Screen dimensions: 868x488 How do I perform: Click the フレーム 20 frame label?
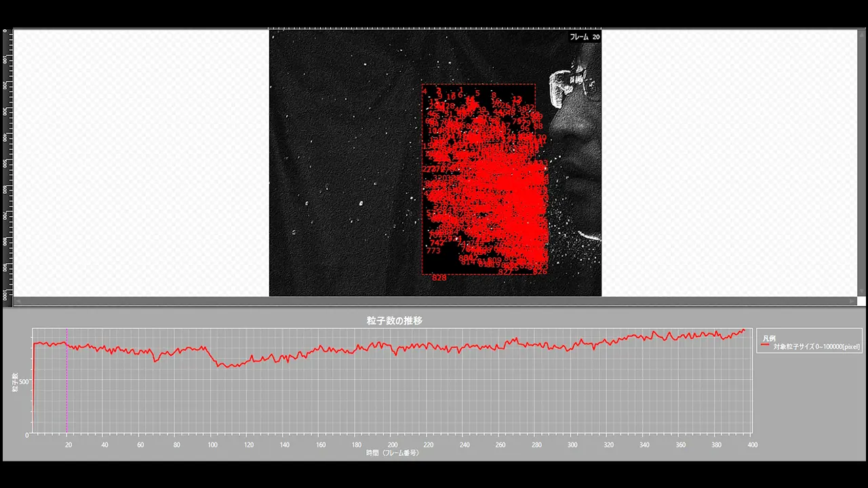pyautogui.click(x=585, y=37)
